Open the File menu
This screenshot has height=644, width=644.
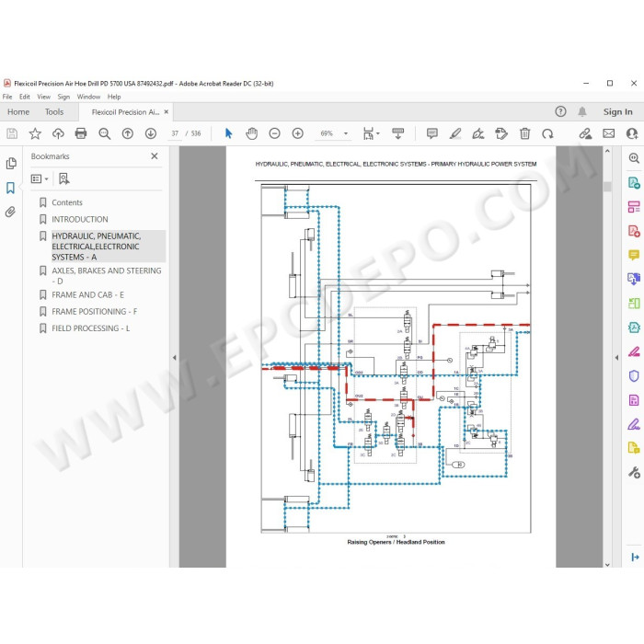[7, 97]
